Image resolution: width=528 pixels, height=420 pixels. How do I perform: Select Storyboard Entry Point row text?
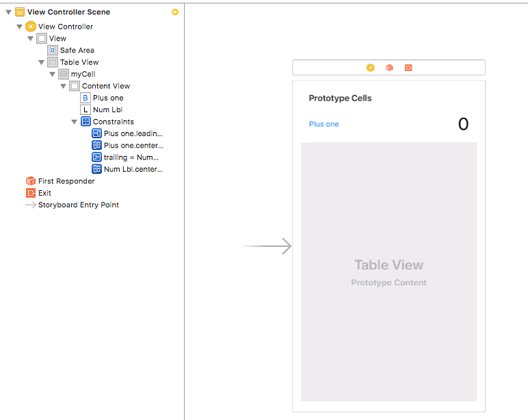point(79,205)
